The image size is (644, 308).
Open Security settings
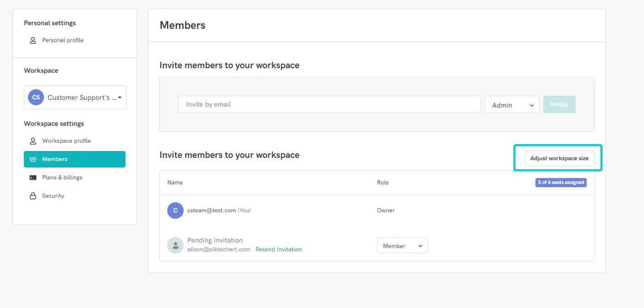[53, 196]
